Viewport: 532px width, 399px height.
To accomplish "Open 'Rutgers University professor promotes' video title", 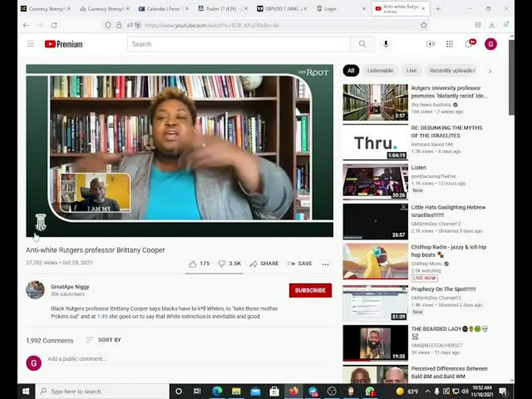I will pyautogui.click(x=449, y=92).
